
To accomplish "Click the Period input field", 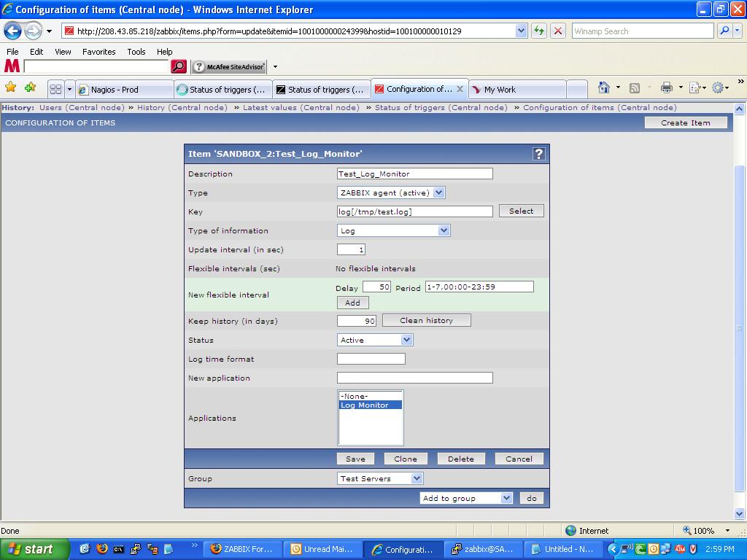I will click(479, 287).
